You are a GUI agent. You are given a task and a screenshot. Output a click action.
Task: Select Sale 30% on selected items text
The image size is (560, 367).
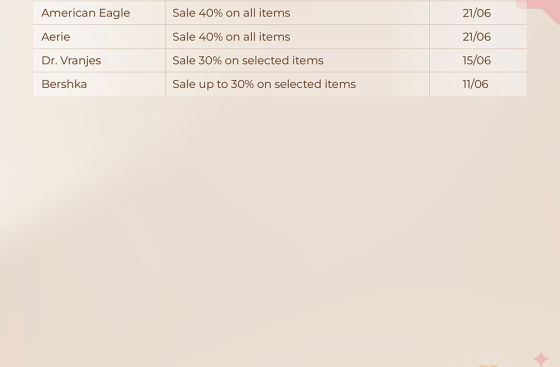coord(248,60)
